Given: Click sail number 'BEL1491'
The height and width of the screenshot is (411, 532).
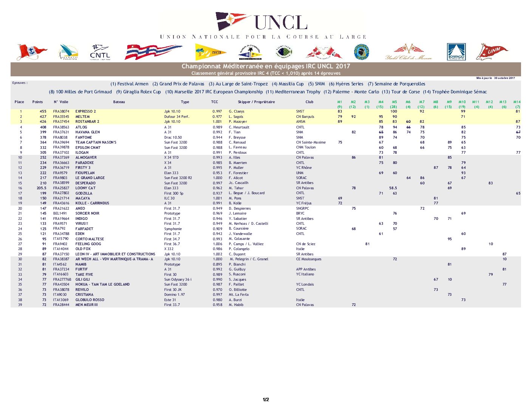Looking at the screenshot, I should [x=60, y=213].
